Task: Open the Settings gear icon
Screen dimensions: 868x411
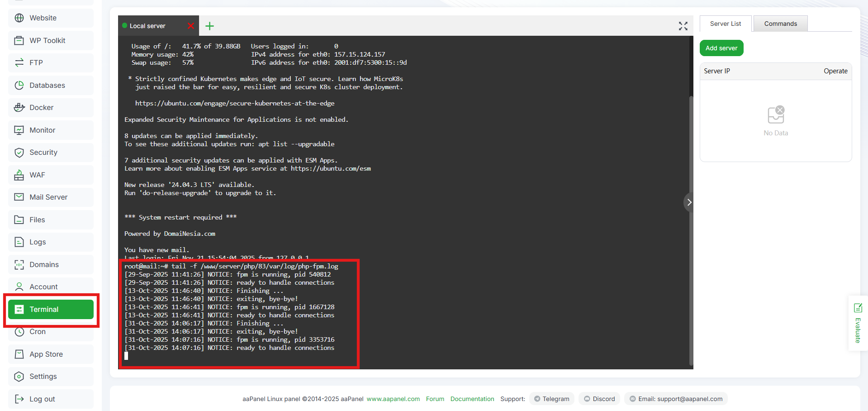Action: [19, 376]
